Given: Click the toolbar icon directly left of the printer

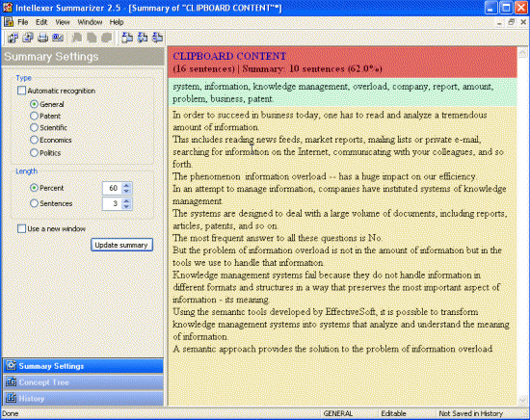Looking at the screenshot, I should tap(28, 38).
